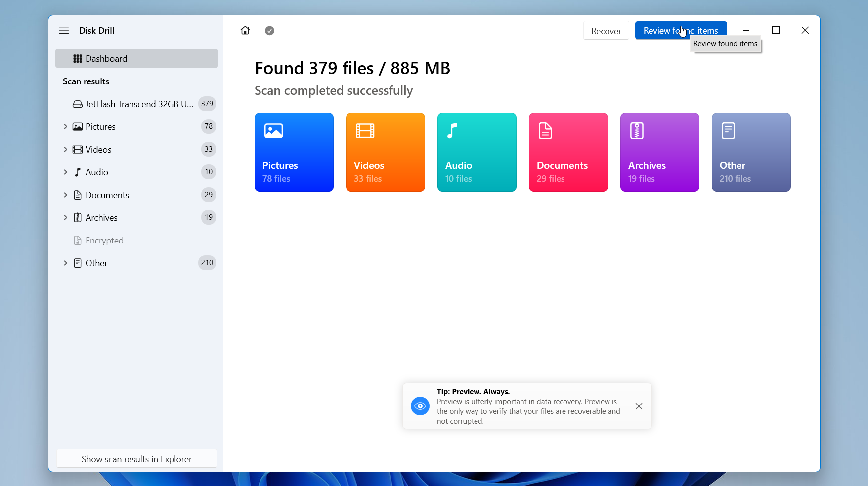The height and width of the screenshot is (486, 868).
Task: Expand the Audio tree item
Action: (x=65, y=172)
